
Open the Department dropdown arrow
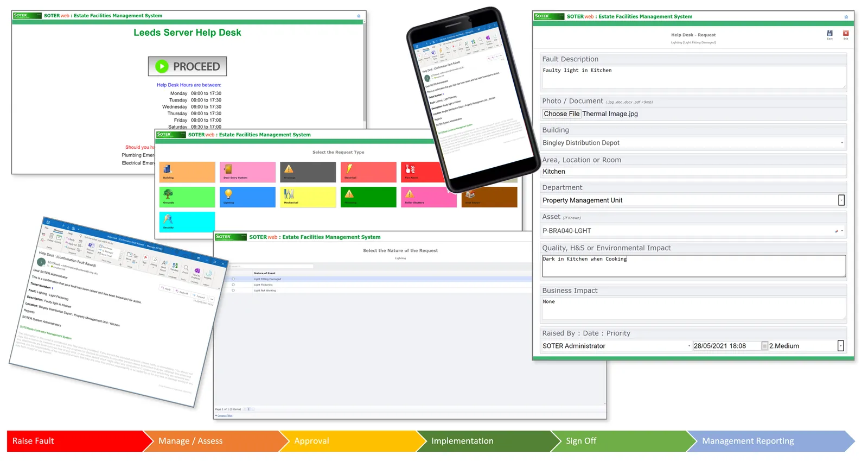[x=841, y=200]
